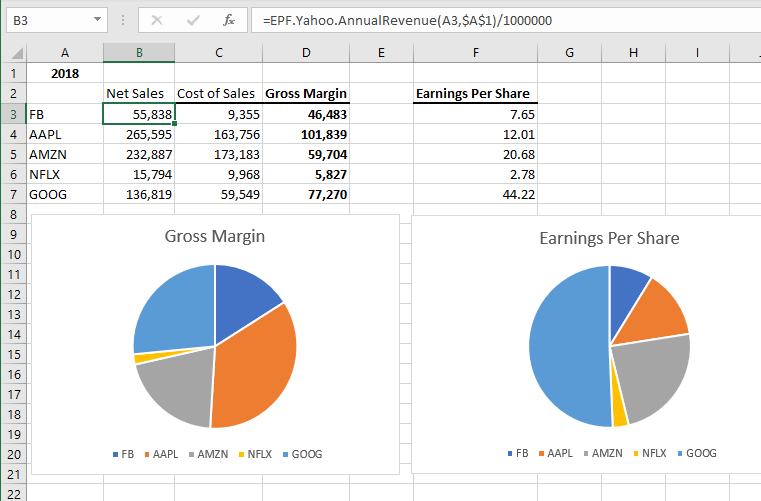Click the Select All corner triangle
Screen dimensions: 761x501
pos(17,53)
